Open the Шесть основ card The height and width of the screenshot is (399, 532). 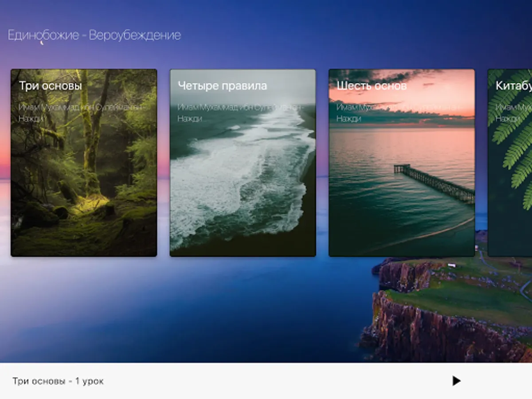(x=402, y=163)
